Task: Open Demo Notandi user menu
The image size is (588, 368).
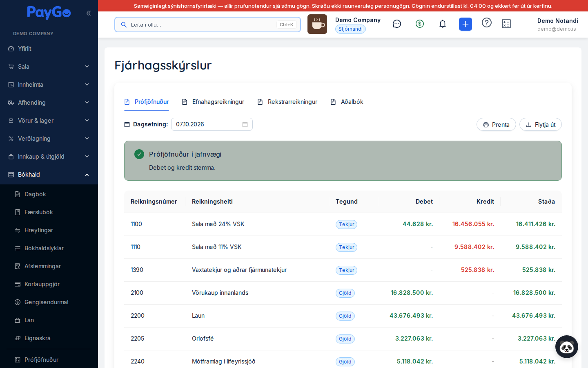Action: tap(557, 24)
